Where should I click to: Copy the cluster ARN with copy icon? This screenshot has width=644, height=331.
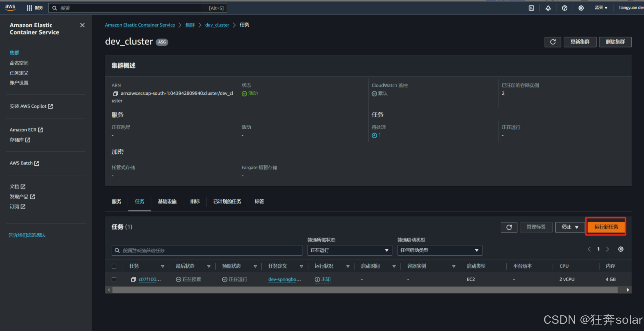[x=115, y=94]
